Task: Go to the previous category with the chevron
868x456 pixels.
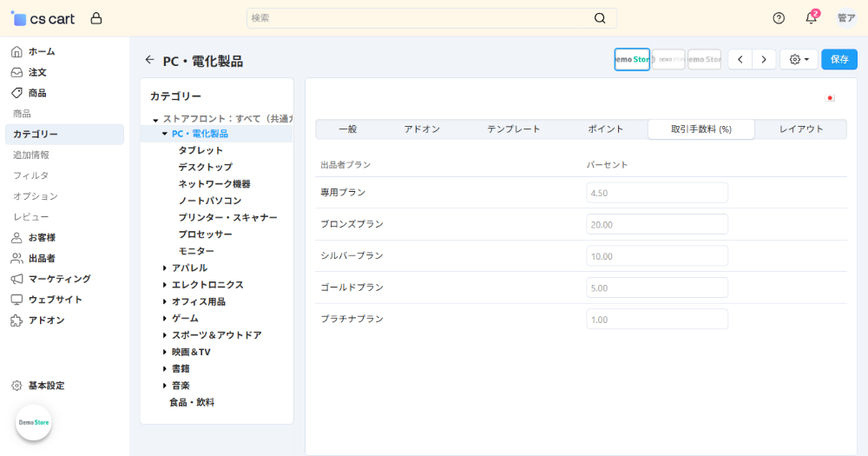Action: click(740, 59)
